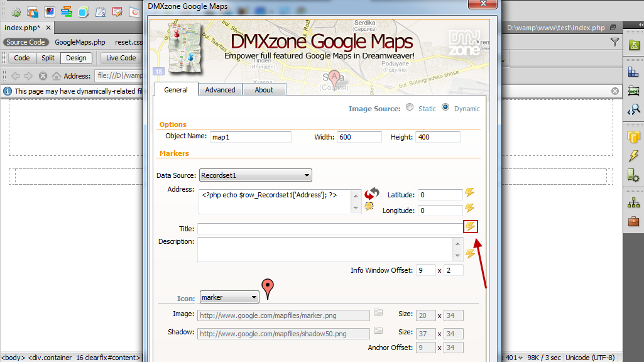
Task: Open the Bindings lightning panel icon
Action: pos(633,156)
